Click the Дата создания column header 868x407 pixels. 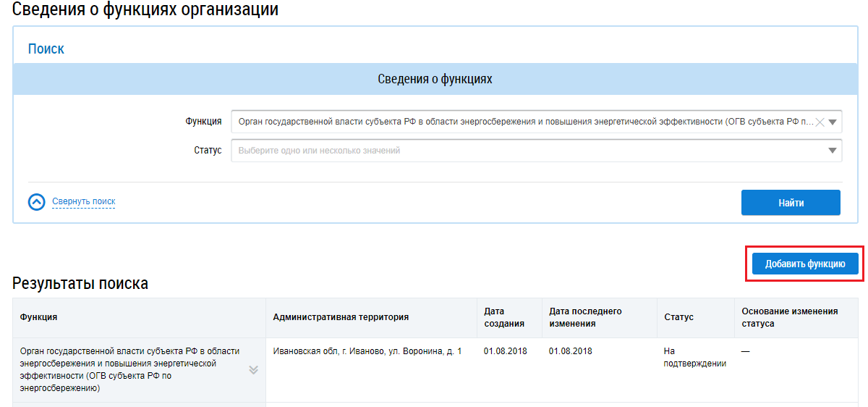pos(504,317)
